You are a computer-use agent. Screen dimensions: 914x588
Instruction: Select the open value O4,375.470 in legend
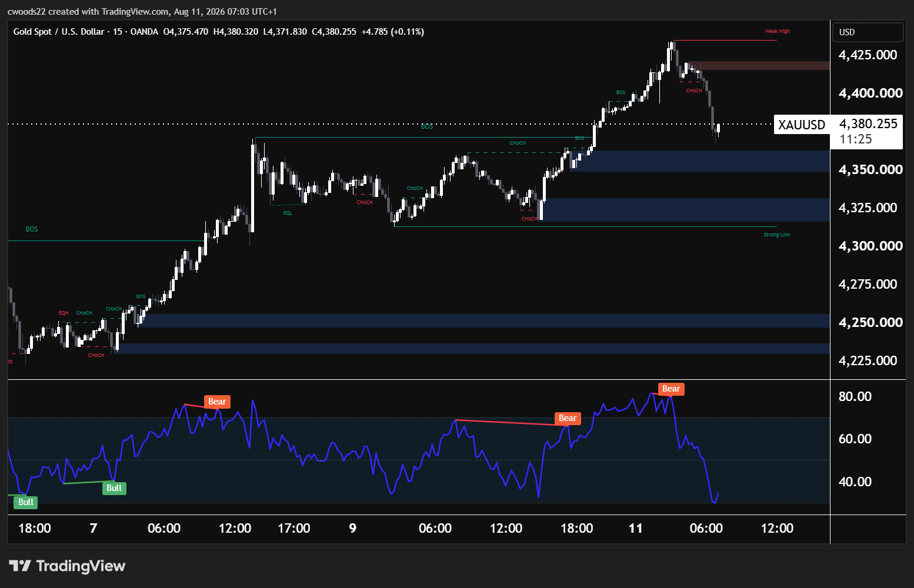click(x=186, y=32)
